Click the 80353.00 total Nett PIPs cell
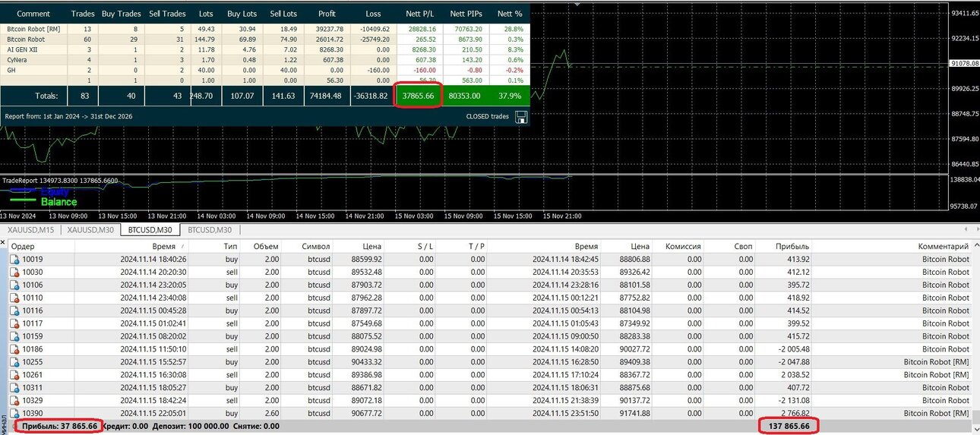Screen dimensions: 980x435 (465, 96)
